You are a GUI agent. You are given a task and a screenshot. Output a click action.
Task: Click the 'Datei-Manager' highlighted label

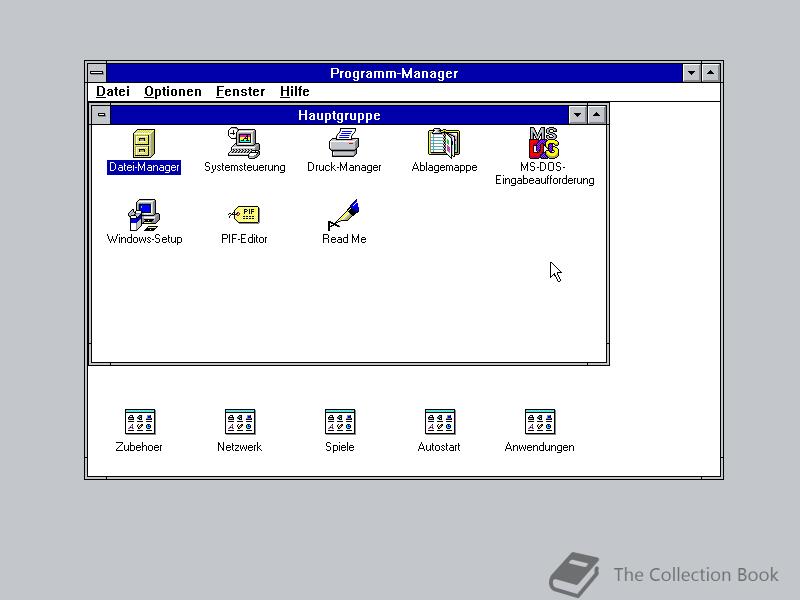point(144,167)
